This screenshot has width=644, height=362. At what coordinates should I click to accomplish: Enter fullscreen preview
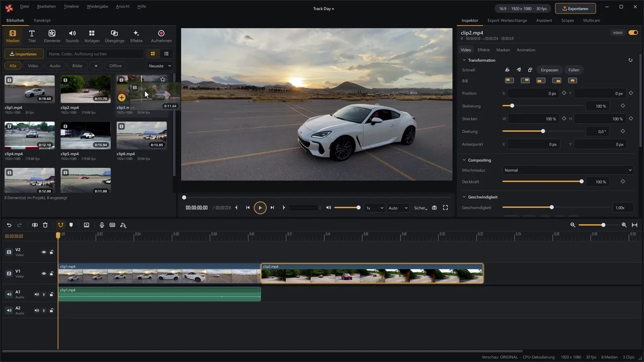(x=445, y=208)
